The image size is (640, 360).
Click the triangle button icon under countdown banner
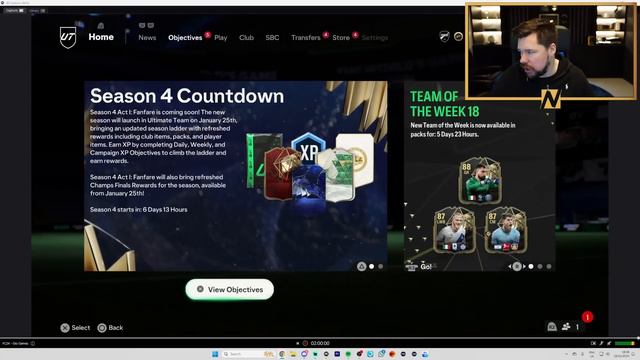click(x=361, y=267)
